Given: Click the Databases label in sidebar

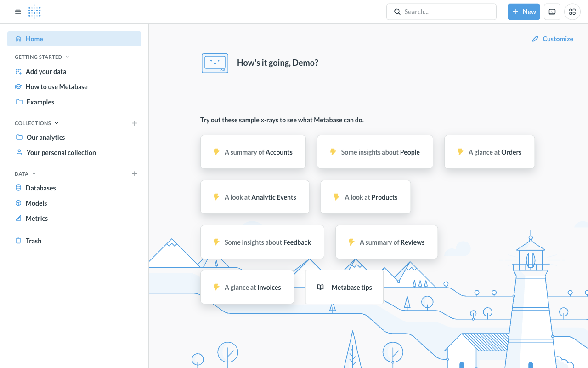Looking at the screenshot, I should 41,188.
